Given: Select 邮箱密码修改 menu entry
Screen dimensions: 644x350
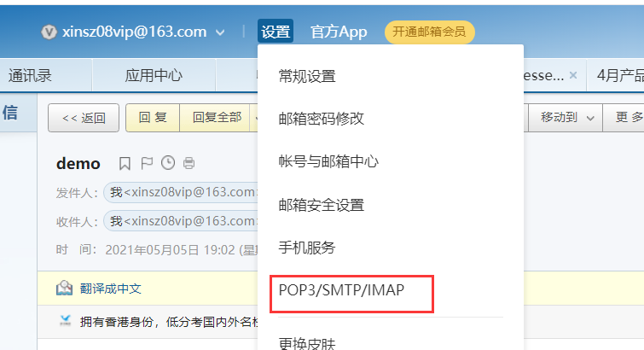Looking at the screenshot, I should (322, 119).
